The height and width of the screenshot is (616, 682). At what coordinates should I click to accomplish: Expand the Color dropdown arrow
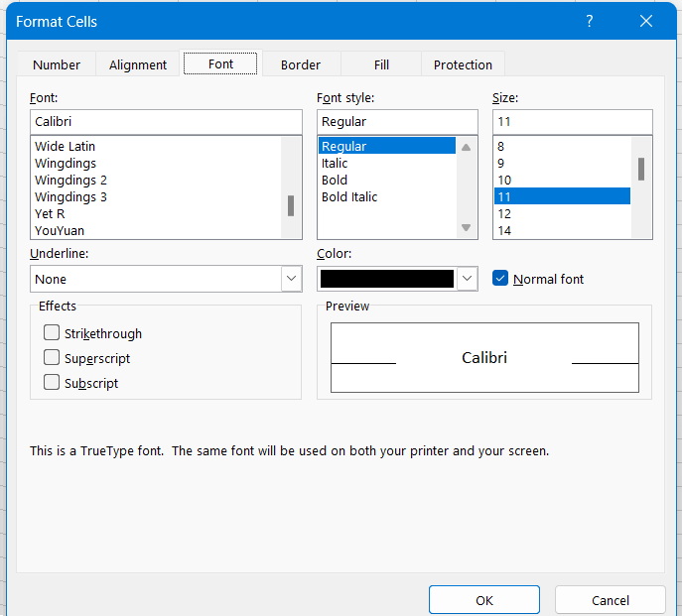pyautogui.click(x=468, y=280)
